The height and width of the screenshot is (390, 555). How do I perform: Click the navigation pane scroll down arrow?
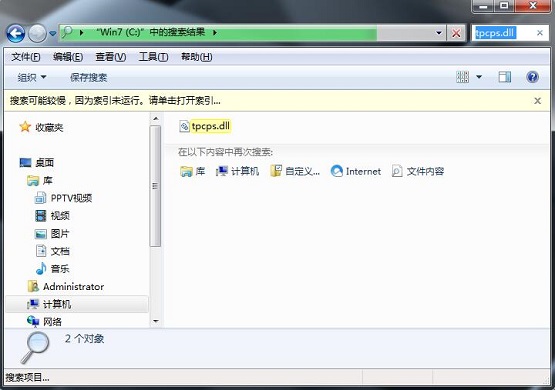tap(156, 321)
